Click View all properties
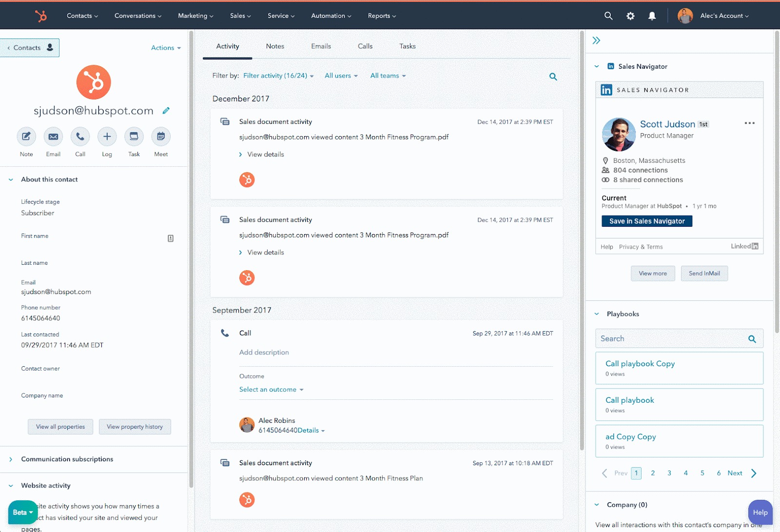The width and height of the screenshot is (780, 532). point(60,426)
